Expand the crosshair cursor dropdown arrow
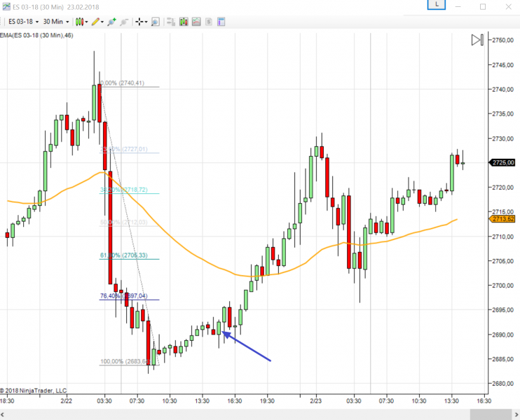Screen dimensions: 520x420 pyautogui.click(x=146, y=22)
